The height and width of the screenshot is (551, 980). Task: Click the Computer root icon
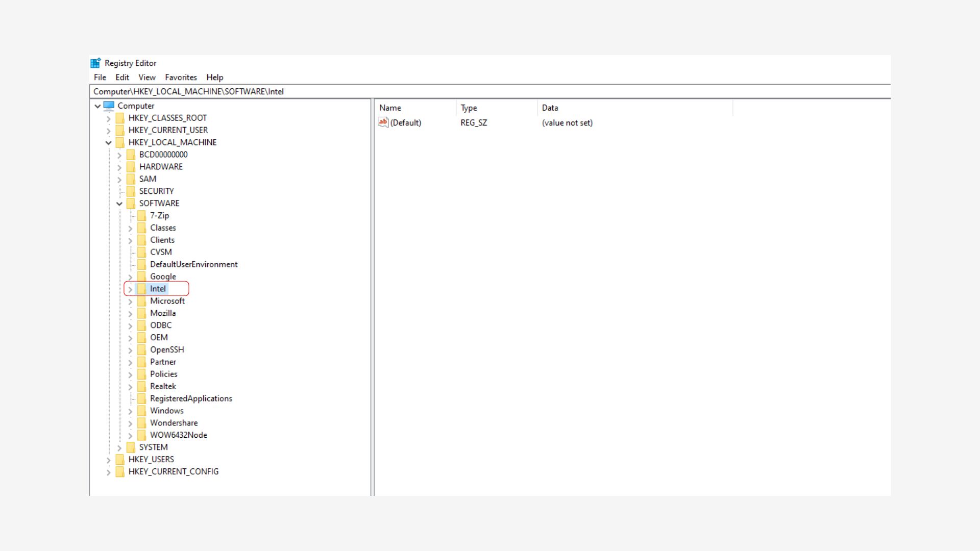[109, 106]
